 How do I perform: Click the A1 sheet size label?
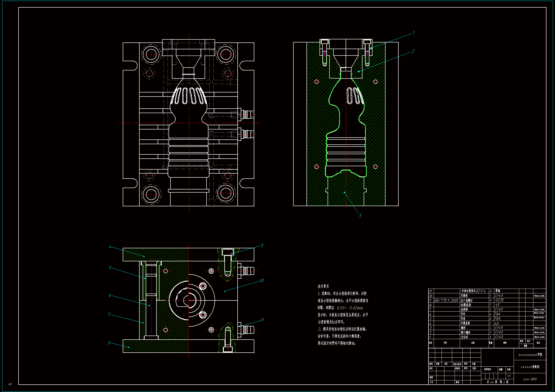pyautogui.click(x=10, y=384)
